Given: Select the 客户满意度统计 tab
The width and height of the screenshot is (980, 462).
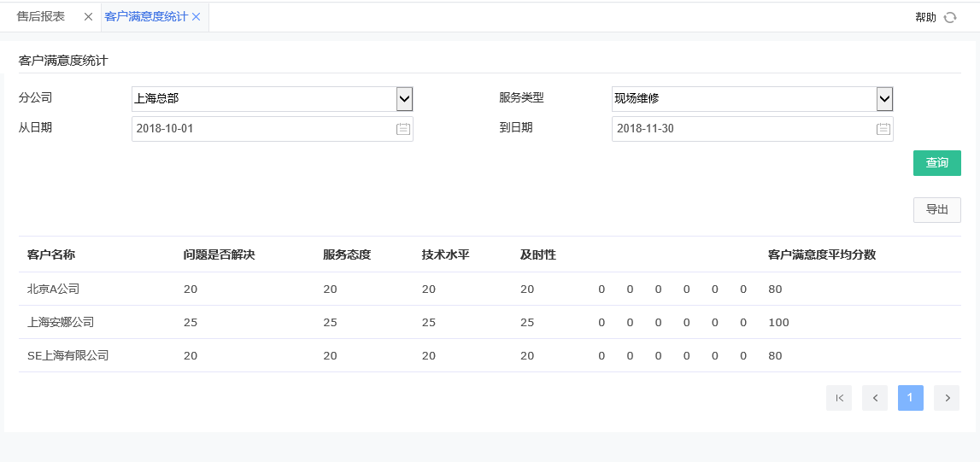Looking at the screenshot, I should pos(145,17).
